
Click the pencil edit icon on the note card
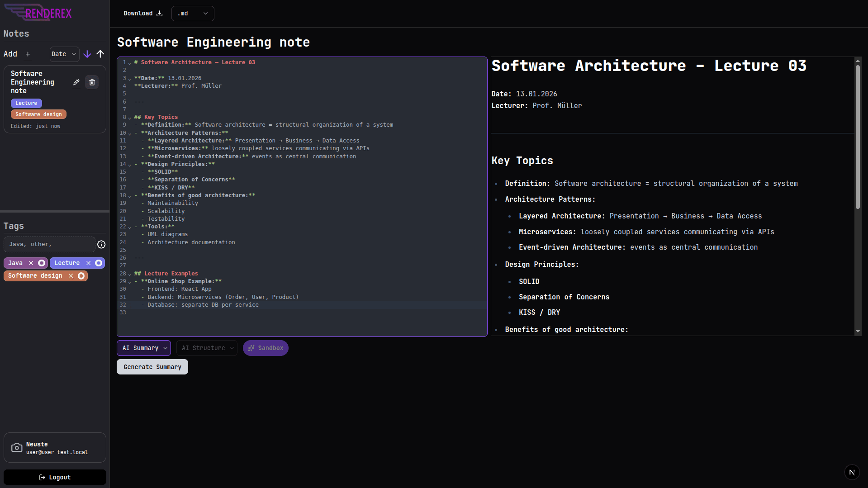(x=76, y=82)
